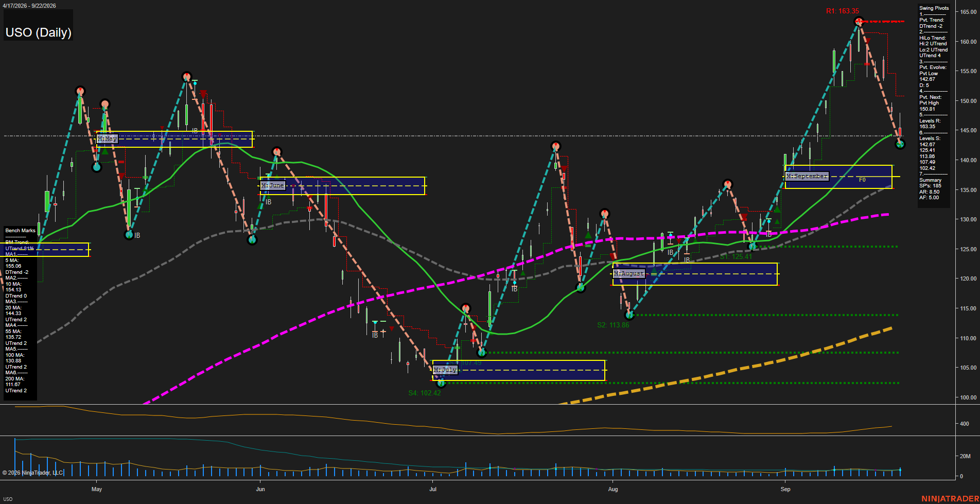
Task: Click the 140.00 price axis label
Action: point(968,160)
